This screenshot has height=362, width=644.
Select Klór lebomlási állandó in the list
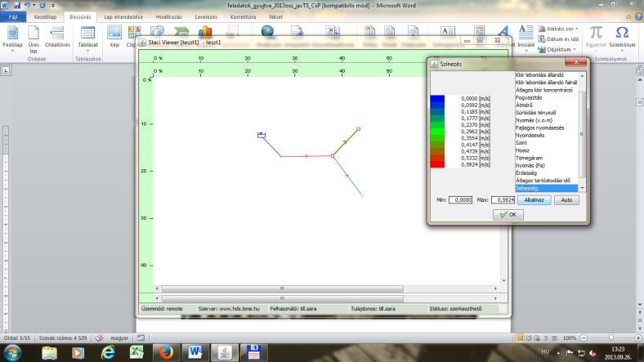[x=546, y=75]
